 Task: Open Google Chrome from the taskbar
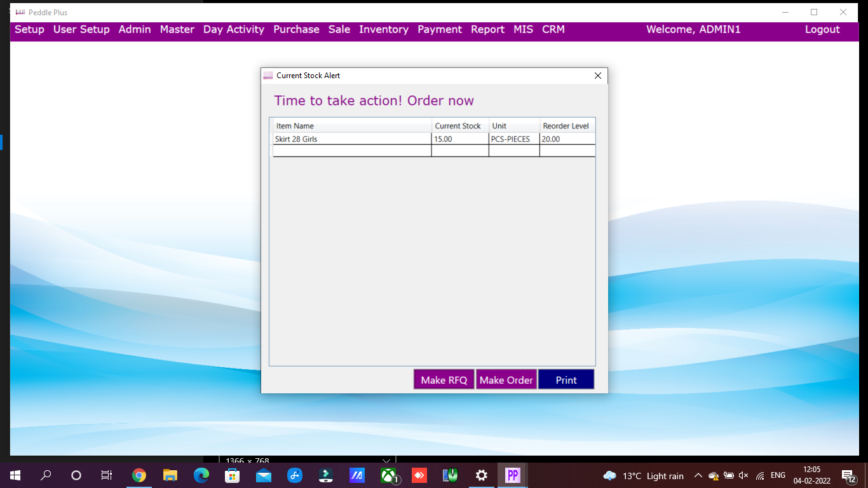click(x=139, y=475)
